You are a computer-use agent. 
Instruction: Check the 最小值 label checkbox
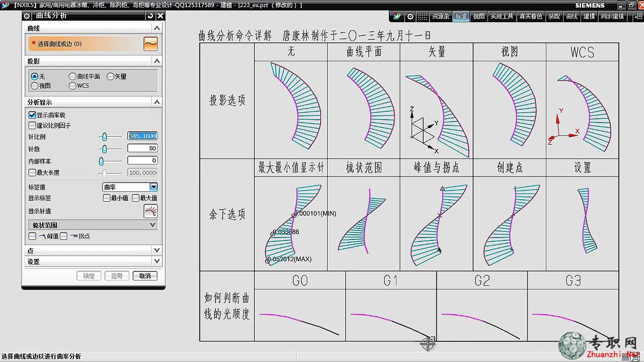pos(107,198)
